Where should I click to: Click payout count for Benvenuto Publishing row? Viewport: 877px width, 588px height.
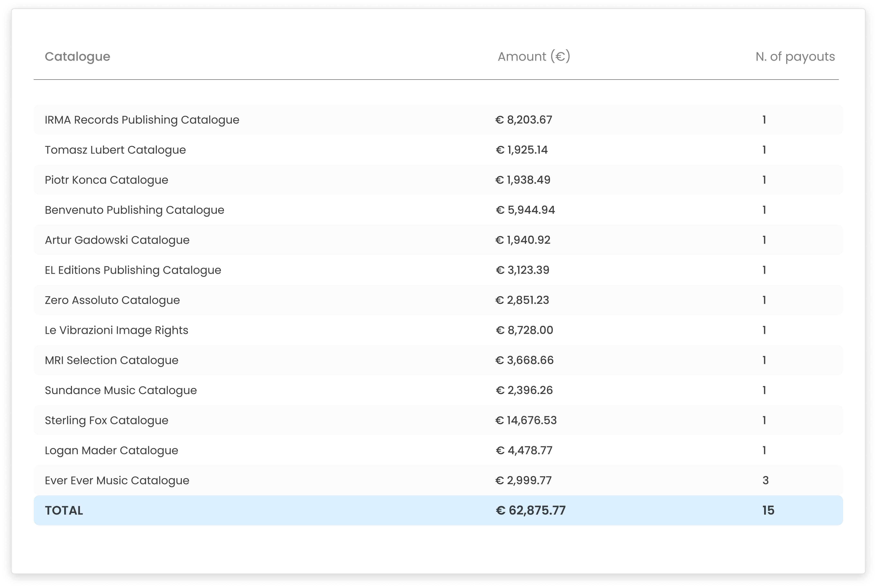tap(764, 210)
